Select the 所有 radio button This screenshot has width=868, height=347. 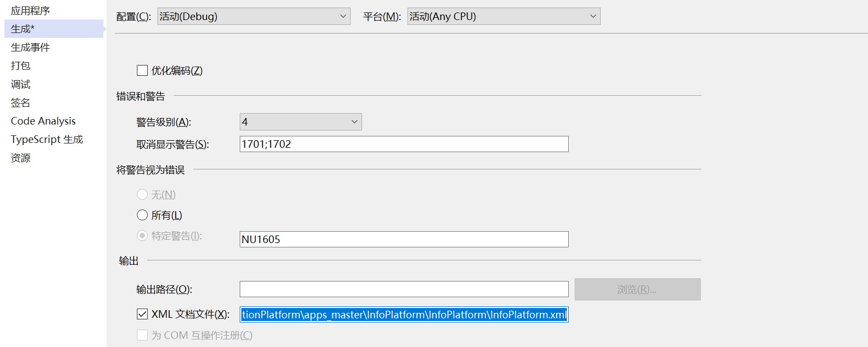click(142, 215)
